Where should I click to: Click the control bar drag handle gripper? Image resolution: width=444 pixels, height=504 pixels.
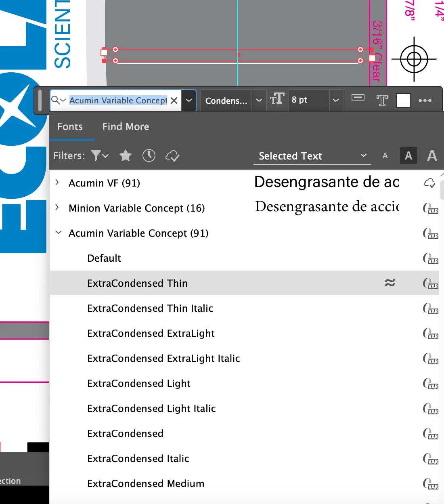[40, 101]
